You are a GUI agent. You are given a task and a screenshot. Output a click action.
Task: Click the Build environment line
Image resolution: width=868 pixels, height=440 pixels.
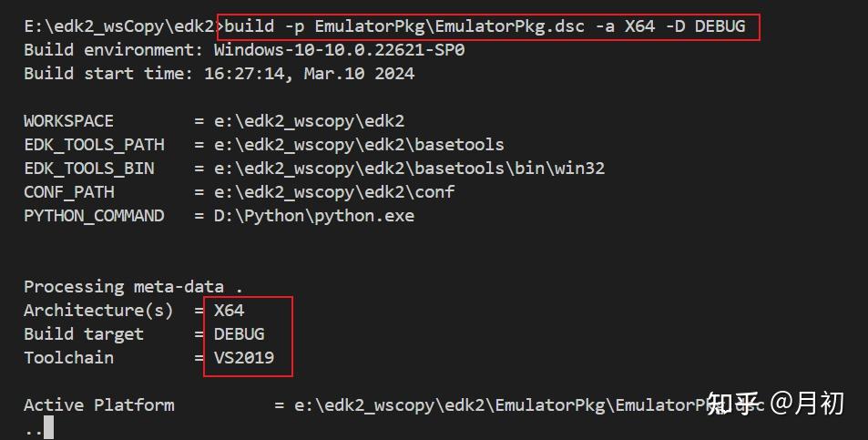pos(244,50)
